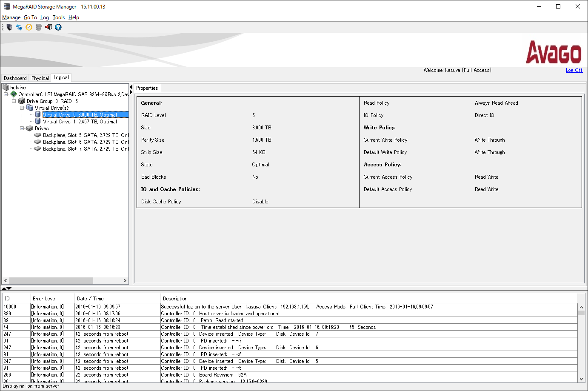Select log row 'Patrol Read started'
This screenshot has width=588, height=391.
pos(290,320)
